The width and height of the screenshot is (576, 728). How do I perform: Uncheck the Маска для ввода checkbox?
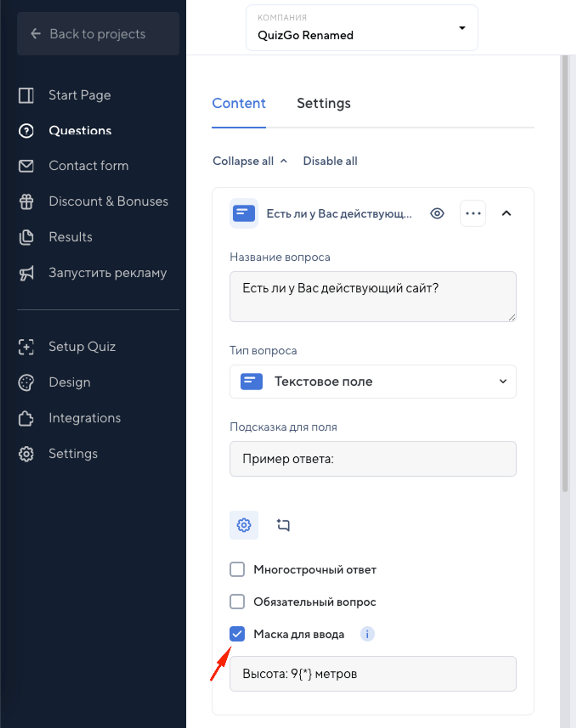tap(237, 634)
